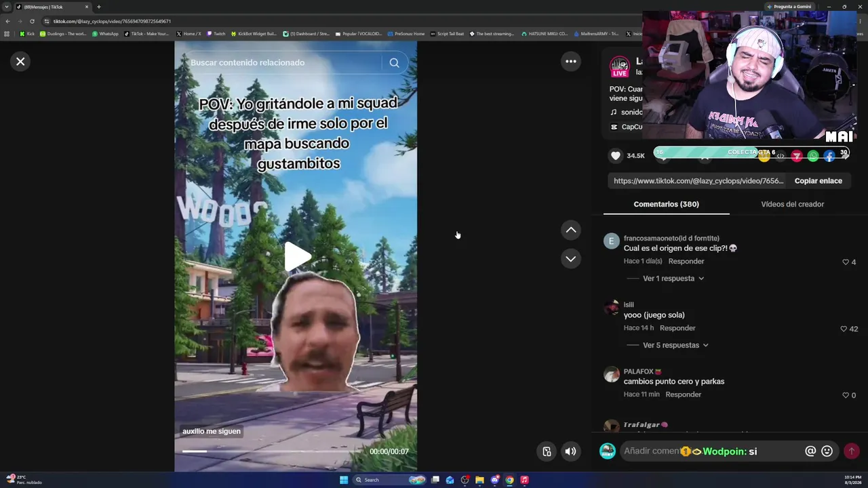The height and width of the screenshot is (488, 868).
Task: Open the emoji picker in comment box
Action: pos(827,451)
